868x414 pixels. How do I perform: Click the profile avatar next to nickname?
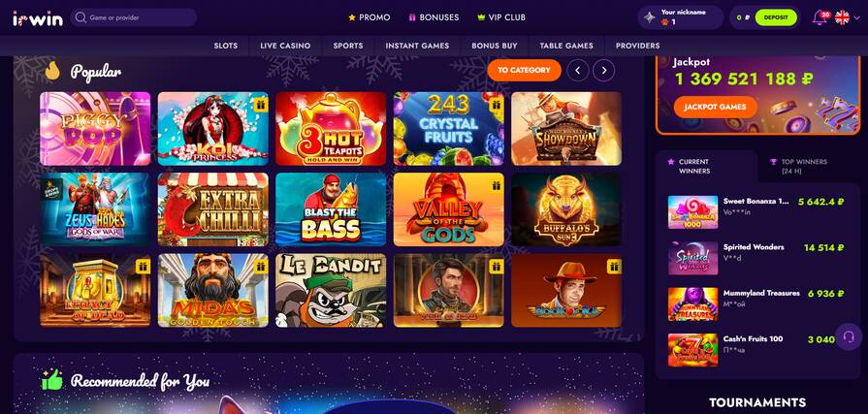[x=650, y=17]
